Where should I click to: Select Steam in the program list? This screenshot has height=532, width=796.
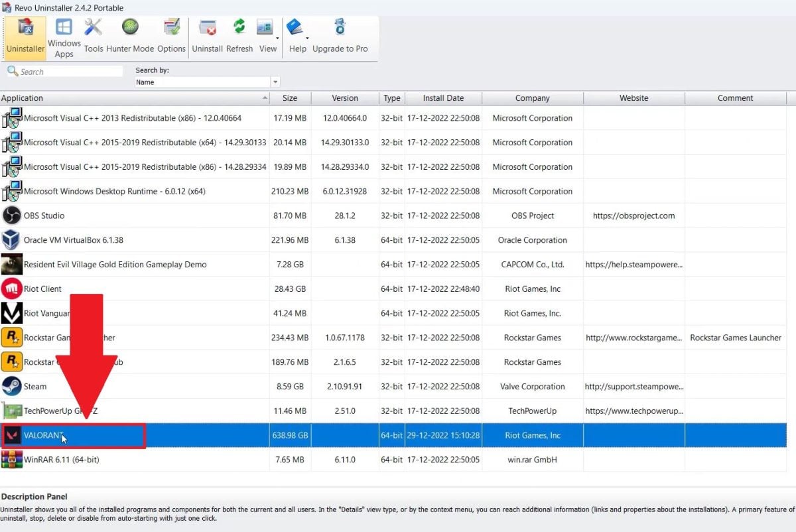[35, 387]
